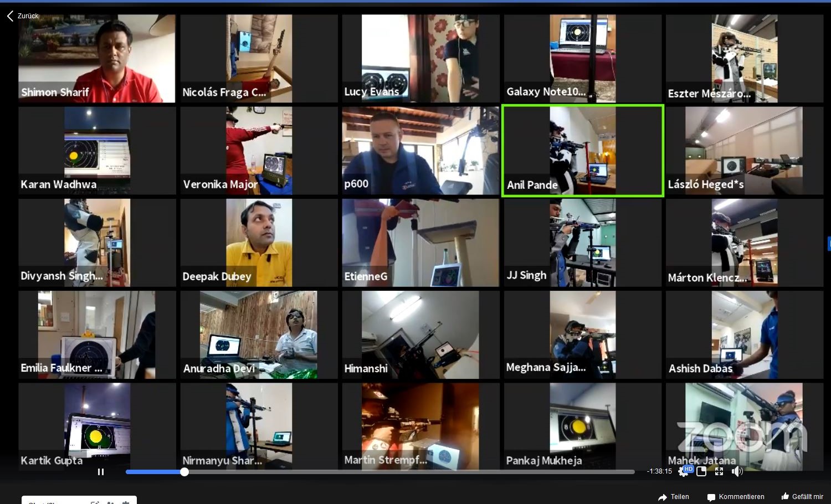
Task: Click the Teilen share button
Action: pyautogui.click(x=674, y=497)
